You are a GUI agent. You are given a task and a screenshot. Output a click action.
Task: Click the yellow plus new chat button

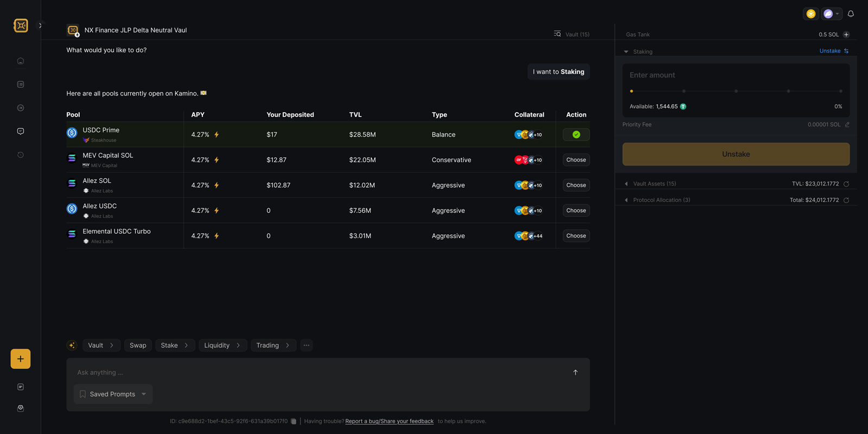tap(21, 359)
